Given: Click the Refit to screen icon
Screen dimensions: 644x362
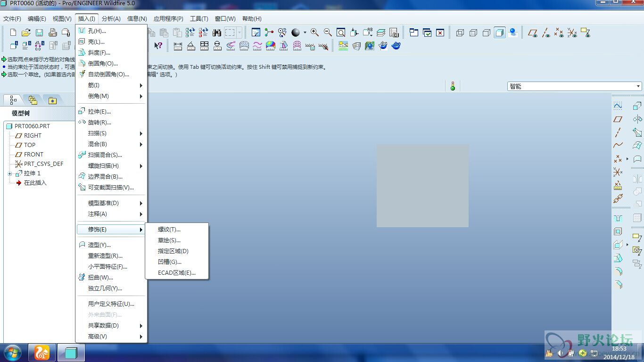Looking at the screenshot, I should [x=341, y=33].
